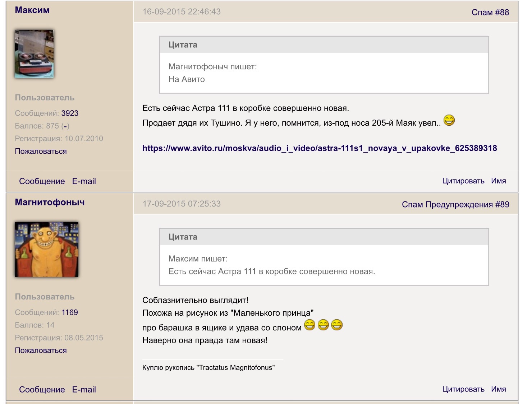Screen dimensions: 532x404
Task: Send a private Сообщение to Максим
Action: pyautogui.click(x=42, y=181)
